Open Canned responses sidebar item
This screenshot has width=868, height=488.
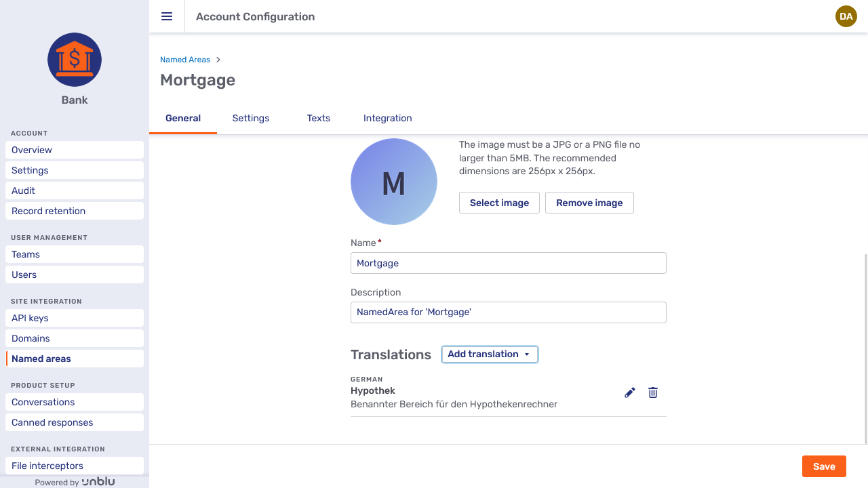[75, 422]
